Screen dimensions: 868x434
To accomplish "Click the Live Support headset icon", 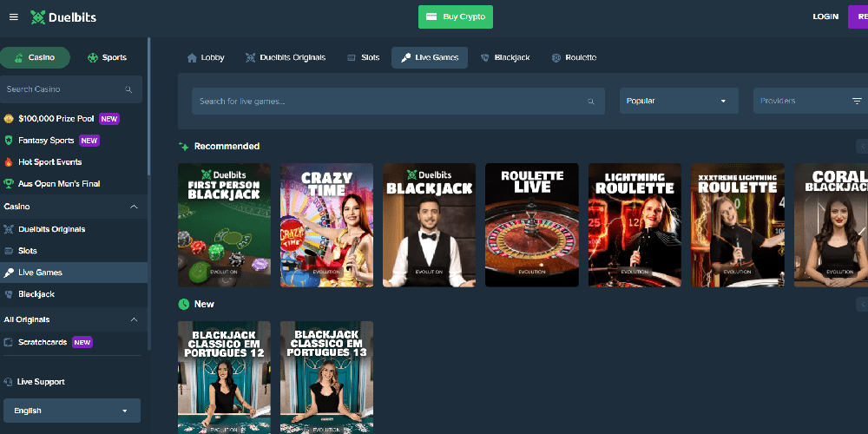I will tap(9, 382).
